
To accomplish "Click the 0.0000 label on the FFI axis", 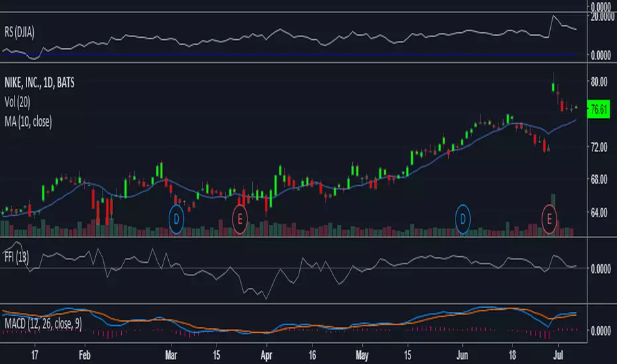I will tap(601, 269).
